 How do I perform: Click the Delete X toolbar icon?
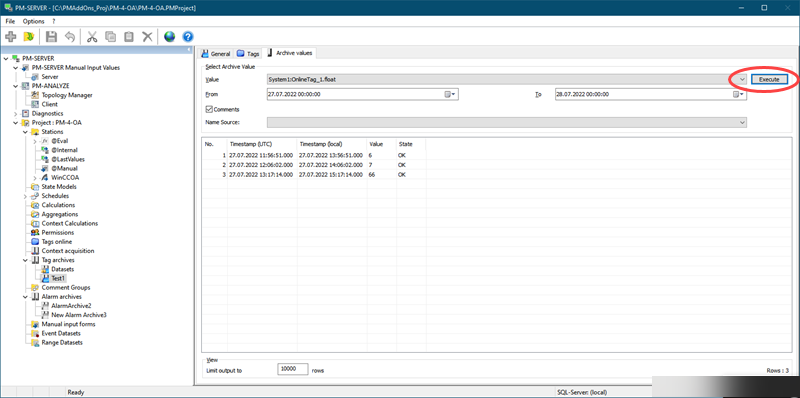click(147, 37)
